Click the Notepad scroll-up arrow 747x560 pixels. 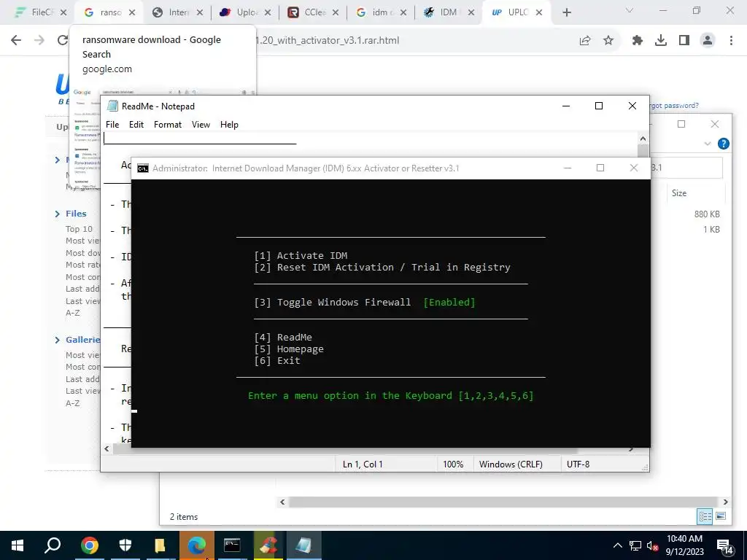click(x=643, y=139)
